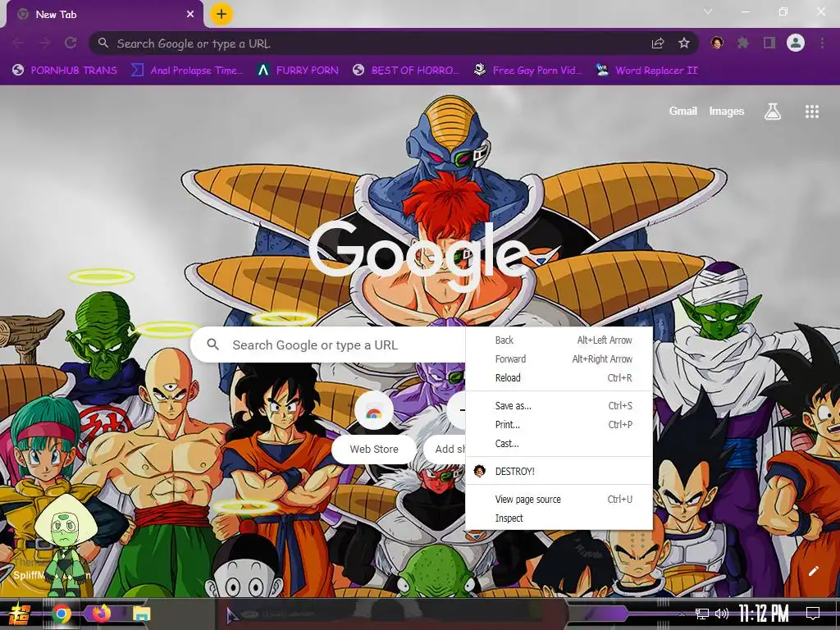This screenshot has height=630, width=840.
Task: Choose Cast... in the context menu
Action: click(x=559, y=443)
